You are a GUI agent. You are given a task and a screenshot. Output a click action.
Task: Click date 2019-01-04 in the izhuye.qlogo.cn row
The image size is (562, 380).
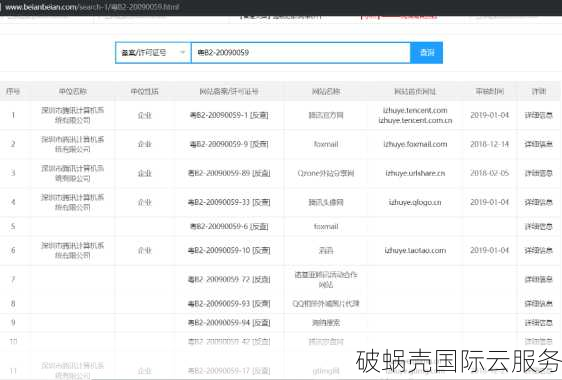click(489, 202)
